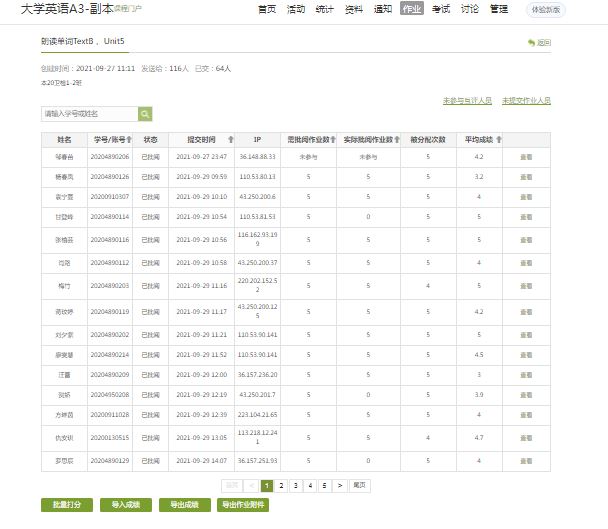Click the 导出作业附件 button

pos(243,505)
